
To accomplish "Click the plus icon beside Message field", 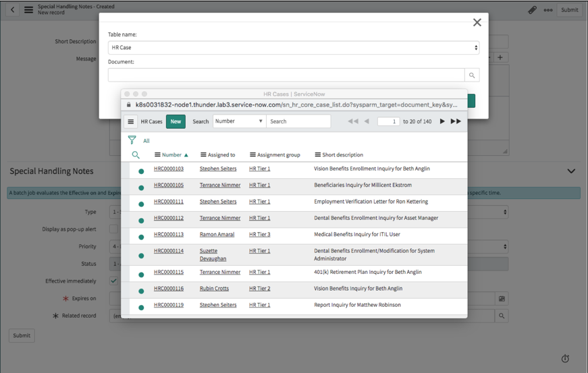I will tap(500, 57).
